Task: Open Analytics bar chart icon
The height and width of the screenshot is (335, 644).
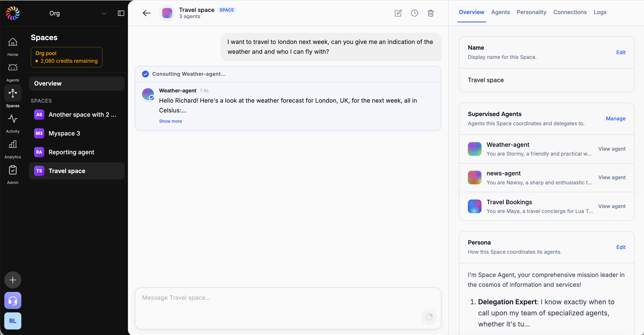Action: coord(13,144)
